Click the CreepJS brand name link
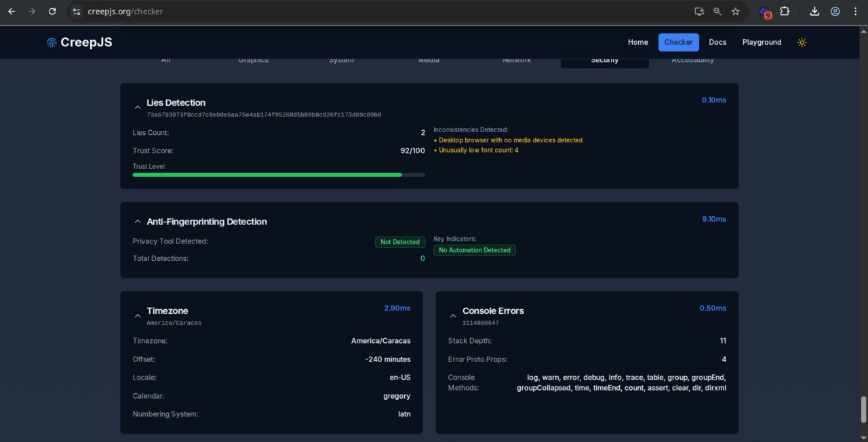Image resolution: width=868 pixels, height=442 pixels. point(86,42)
